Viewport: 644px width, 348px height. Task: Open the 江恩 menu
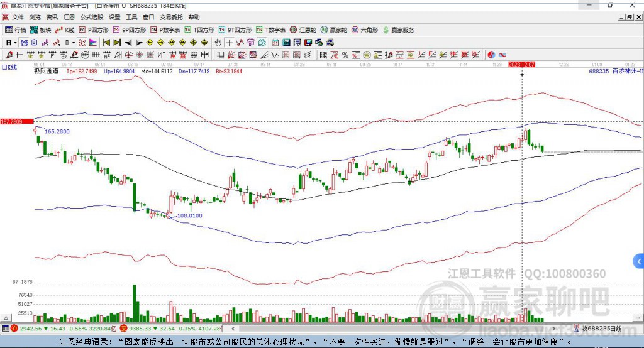pyautogui.click(x=69, y=17)
